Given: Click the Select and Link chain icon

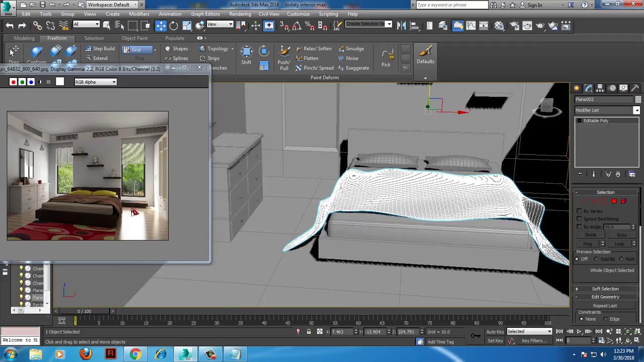Looking at the screenshot, I should tap(37, 26).
